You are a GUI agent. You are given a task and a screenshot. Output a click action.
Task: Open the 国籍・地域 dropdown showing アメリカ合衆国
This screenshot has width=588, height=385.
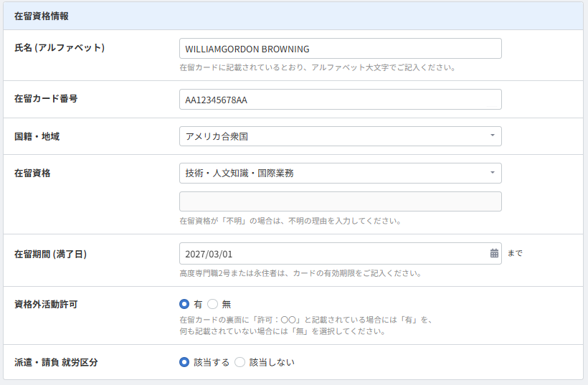[340, 136]
